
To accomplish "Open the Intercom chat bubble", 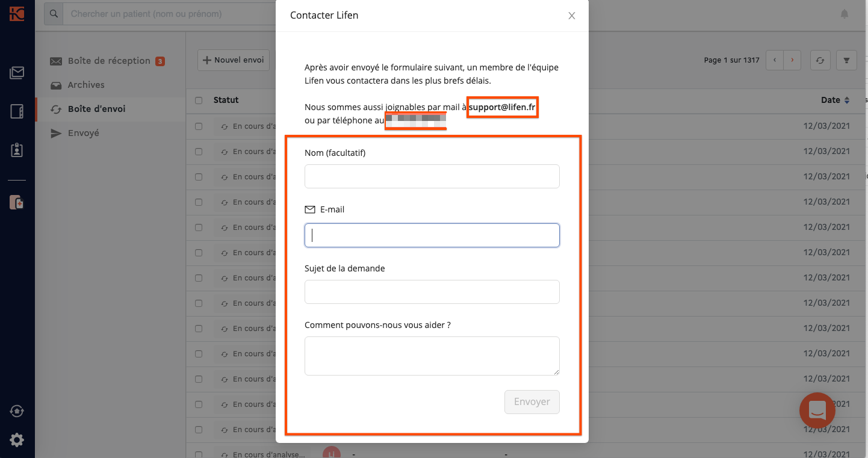I will (x=817, y=410).
